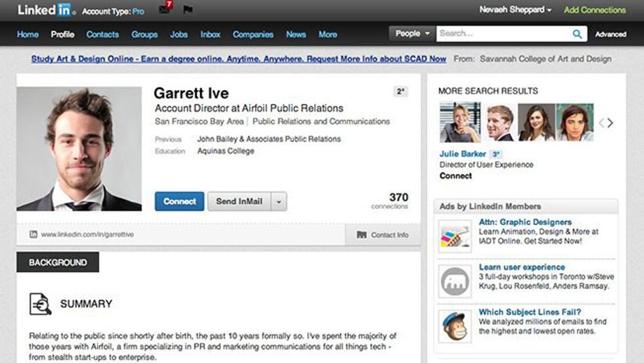The width and height of the screenshot is (644, 363).
Task: Expand the Send InMail arrow dropdown
Action: pos(279,202)
